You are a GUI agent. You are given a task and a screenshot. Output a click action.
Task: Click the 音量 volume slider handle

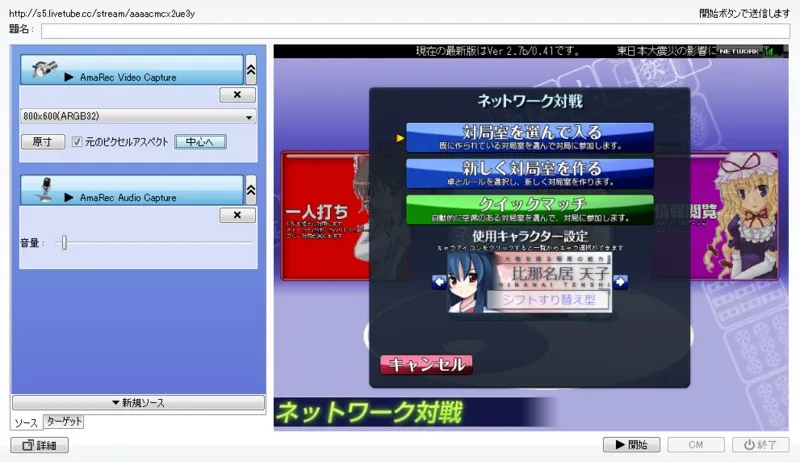[64, 242]
